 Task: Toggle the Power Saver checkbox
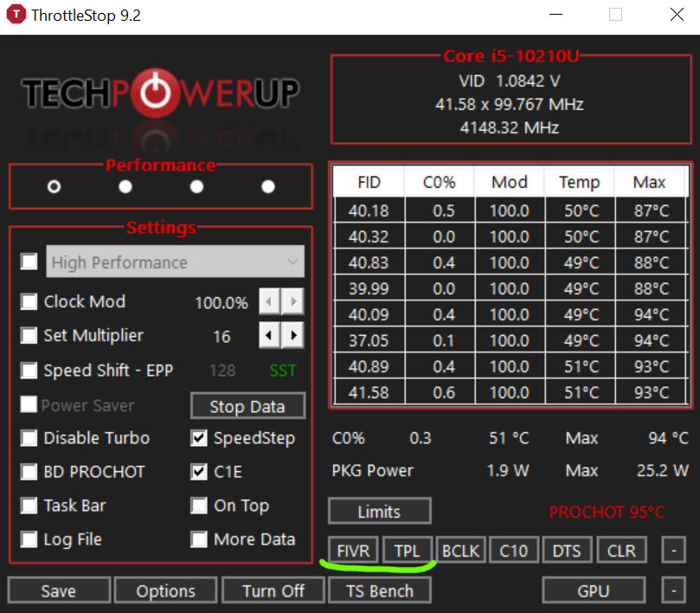[29, 405]
